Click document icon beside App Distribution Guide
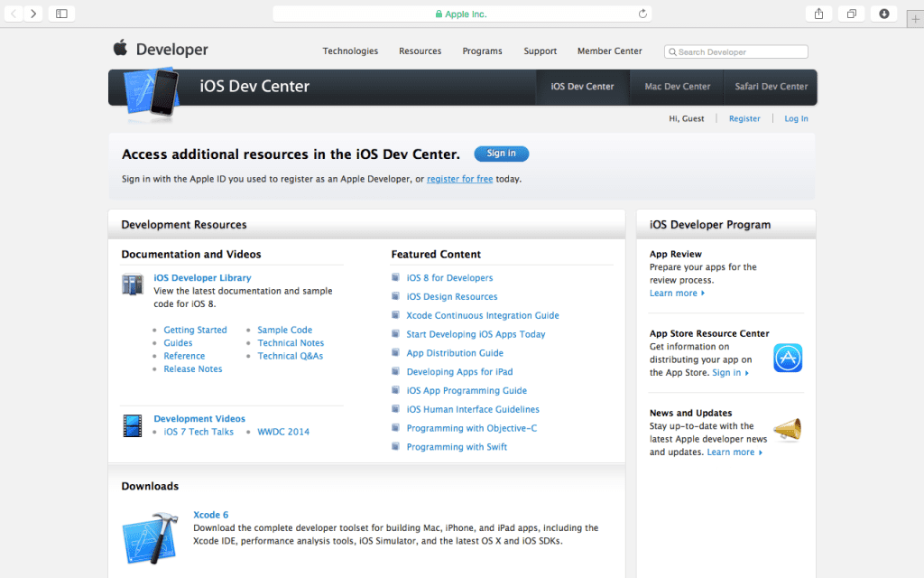Screen dimensions: 924x578 tap(395, 353)
